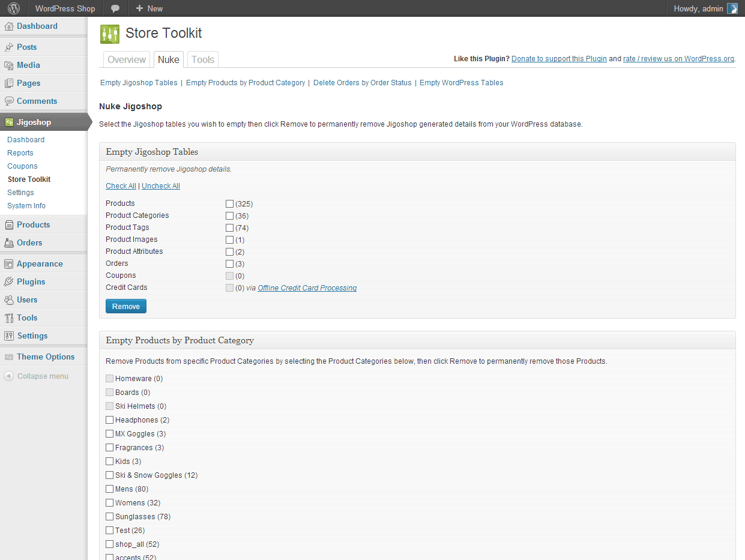Click the Collapse menu arrow icon
The image size is (745, 560).
click(x=8, y=376)
